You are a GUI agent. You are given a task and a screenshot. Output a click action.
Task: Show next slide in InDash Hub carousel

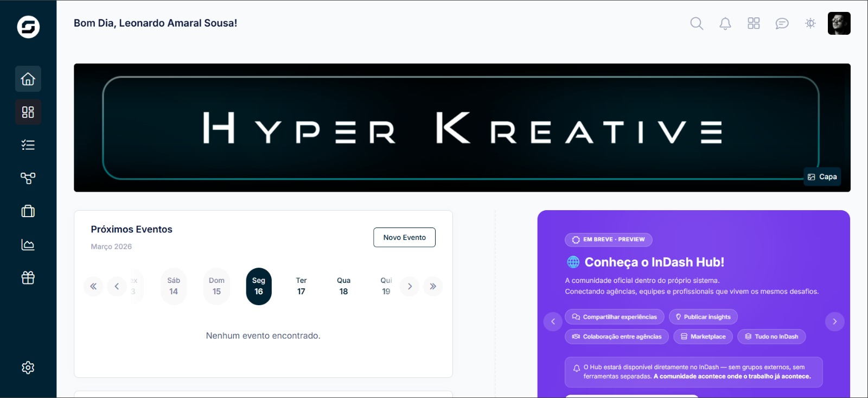click(x=835, y=321)
